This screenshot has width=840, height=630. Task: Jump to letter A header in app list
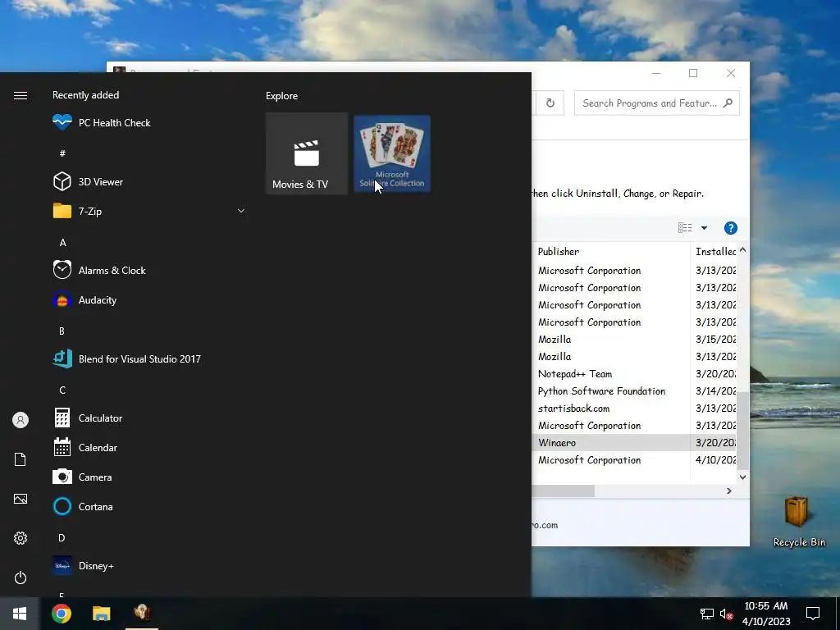point(62,243)
